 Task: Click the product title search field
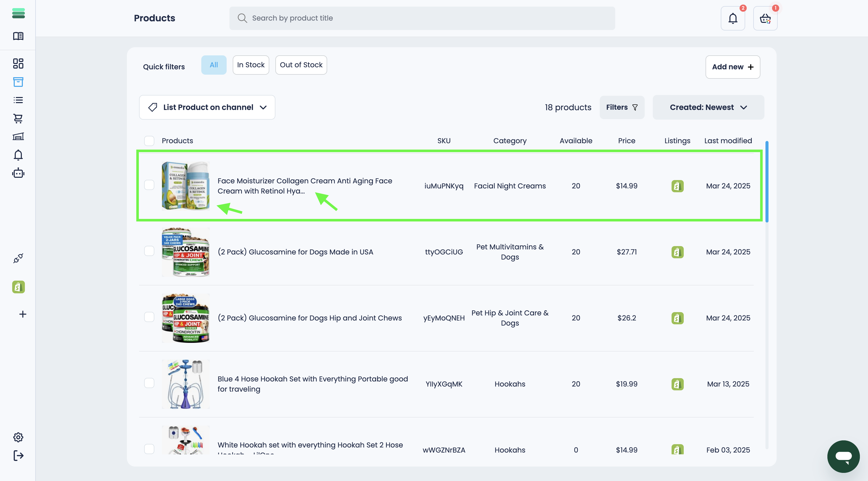coord(422,18)
